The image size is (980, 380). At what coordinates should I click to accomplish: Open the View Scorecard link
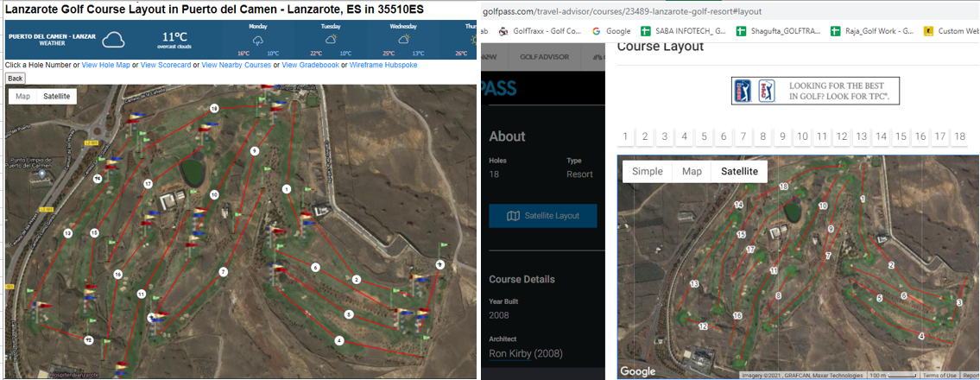[166, 65]
